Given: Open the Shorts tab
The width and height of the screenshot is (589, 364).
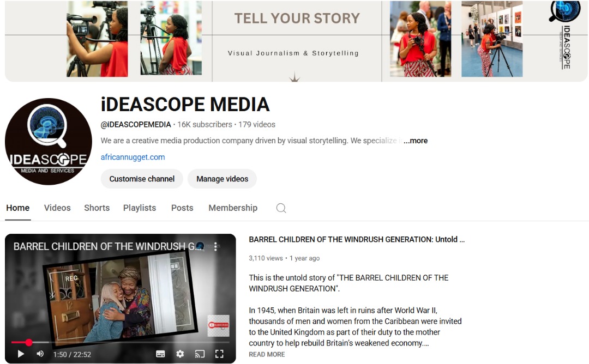Looking at the screenshot, I should (97, 208).
